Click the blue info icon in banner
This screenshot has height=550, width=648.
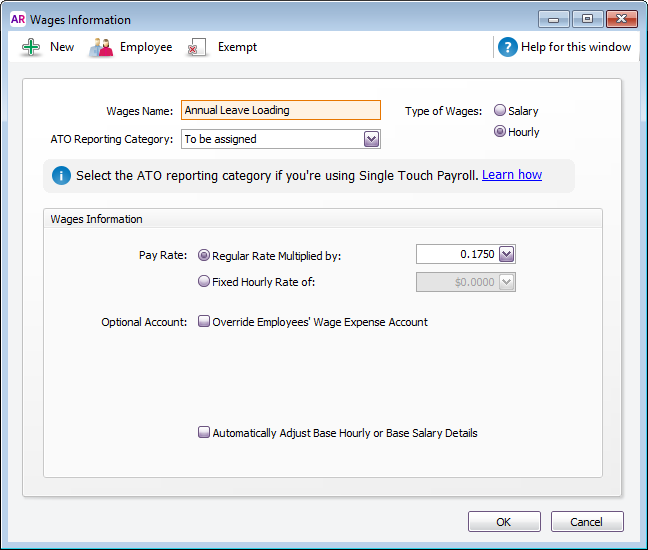(x=62, y=175)
